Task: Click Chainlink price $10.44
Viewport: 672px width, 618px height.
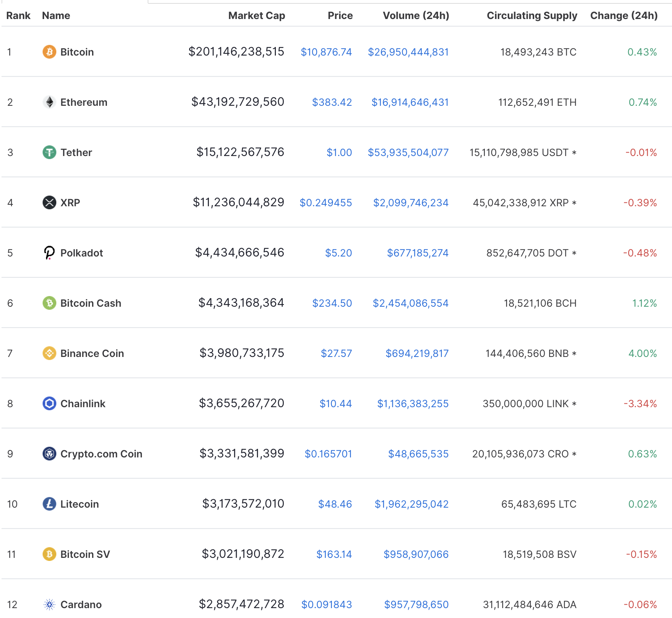Action: (336, 404)
